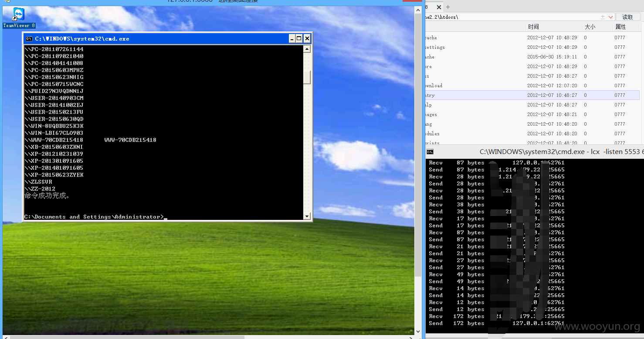Sort files by the 属性 column
644x339 pixels.
point(620,27)
